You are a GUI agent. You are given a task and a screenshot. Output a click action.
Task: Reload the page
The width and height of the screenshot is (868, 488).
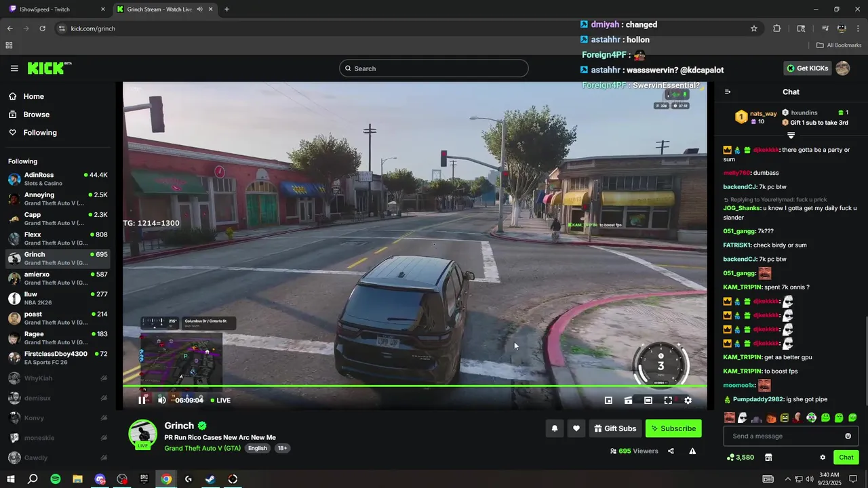(42, 28)
